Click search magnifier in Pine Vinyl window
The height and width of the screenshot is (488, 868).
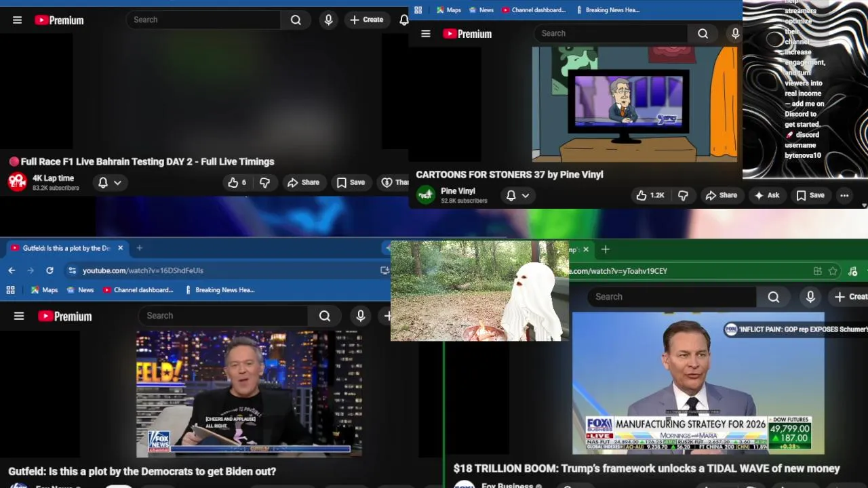703,33
